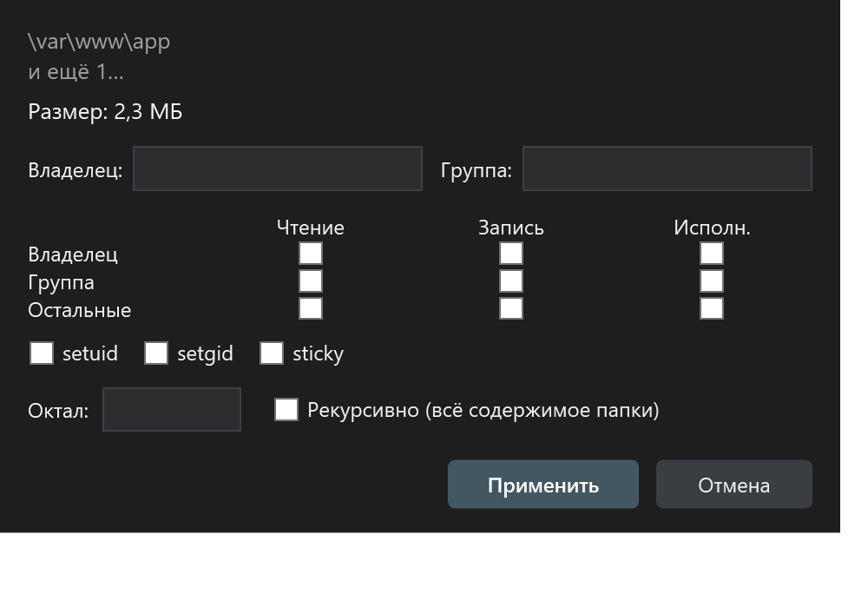Enable Рекурсивно (всё содержимое папки) checkbox
Screen dimensions: 868x601
[x=286, y=410]
